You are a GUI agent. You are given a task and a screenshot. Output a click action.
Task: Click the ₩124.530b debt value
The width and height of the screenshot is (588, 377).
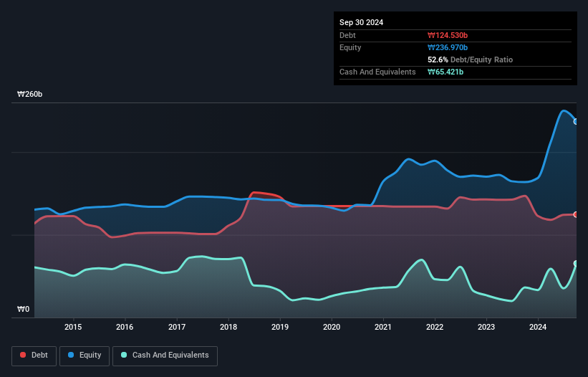[448, 35]
